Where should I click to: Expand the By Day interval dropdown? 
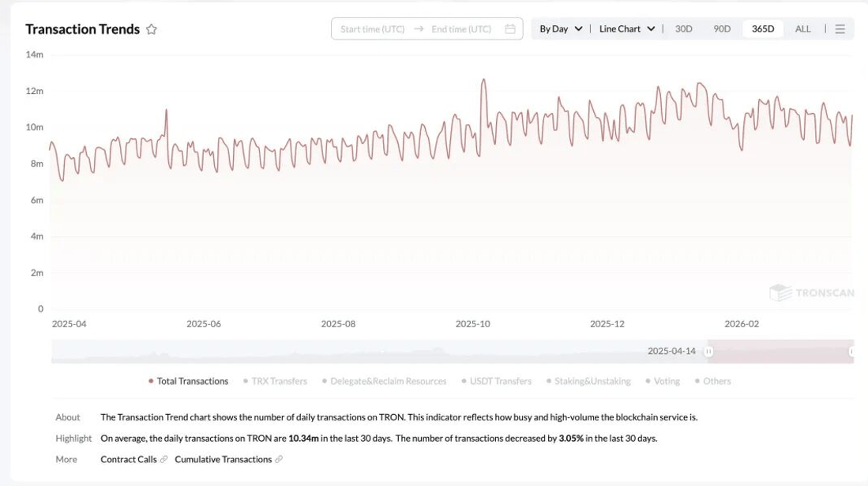561,29
